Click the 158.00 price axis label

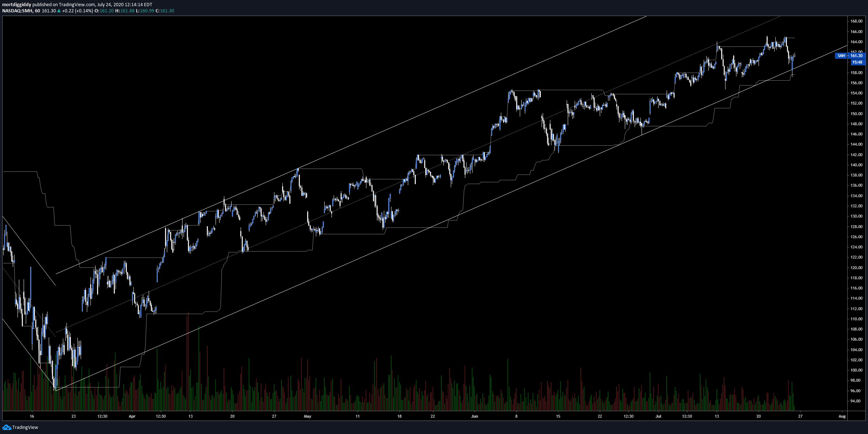point(856,73)
